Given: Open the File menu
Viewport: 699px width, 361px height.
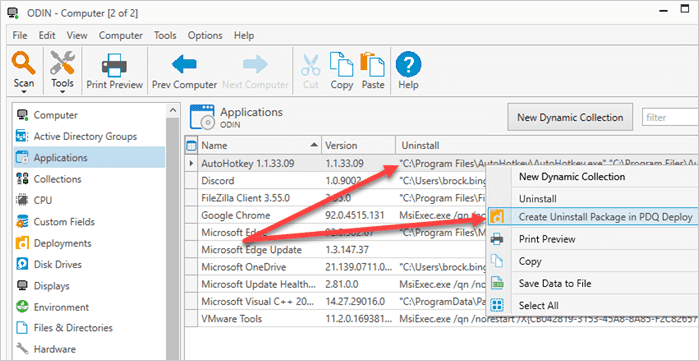Looking at the screenshot, I should 20,36.
